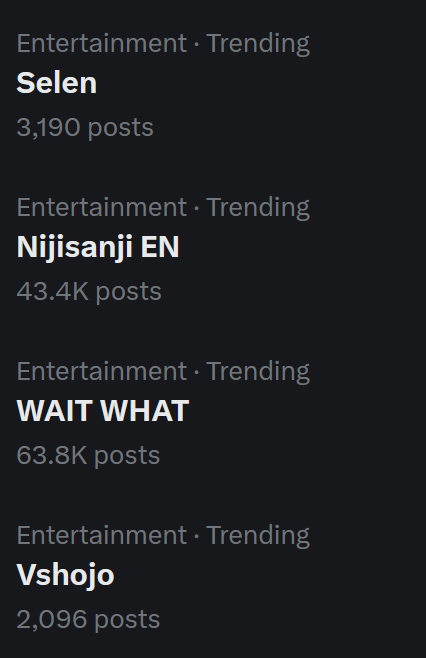
Task: Click the 2,096 posts count
Action: click(x=88, y=619)
